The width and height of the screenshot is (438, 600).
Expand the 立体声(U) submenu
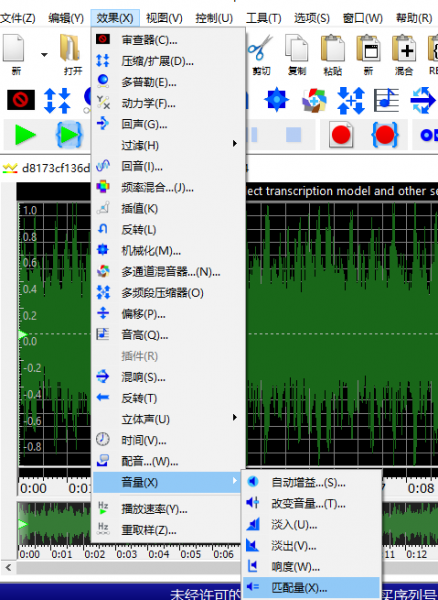(168, 419)
